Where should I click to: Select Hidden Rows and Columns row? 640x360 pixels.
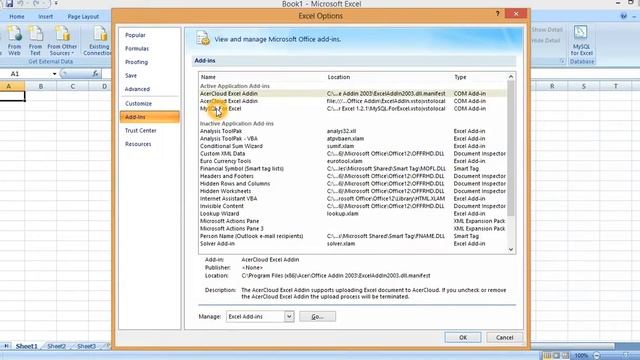[353, 184]
